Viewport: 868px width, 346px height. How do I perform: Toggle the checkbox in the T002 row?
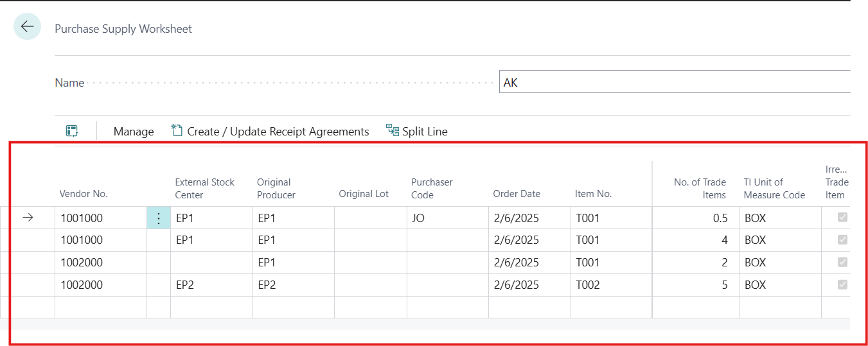842,284
